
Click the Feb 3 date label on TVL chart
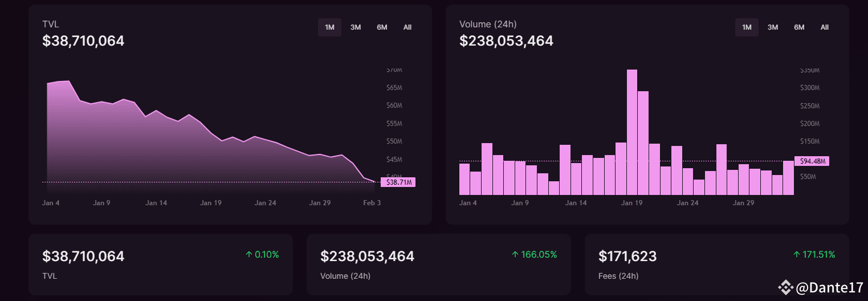pyautogui.click(x=372, y=203)
